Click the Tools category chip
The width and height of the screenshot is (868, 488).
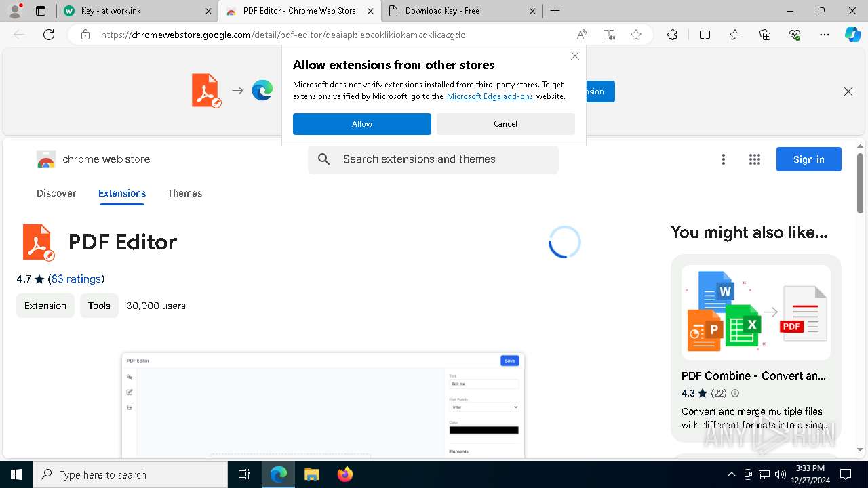click(99, 306)
